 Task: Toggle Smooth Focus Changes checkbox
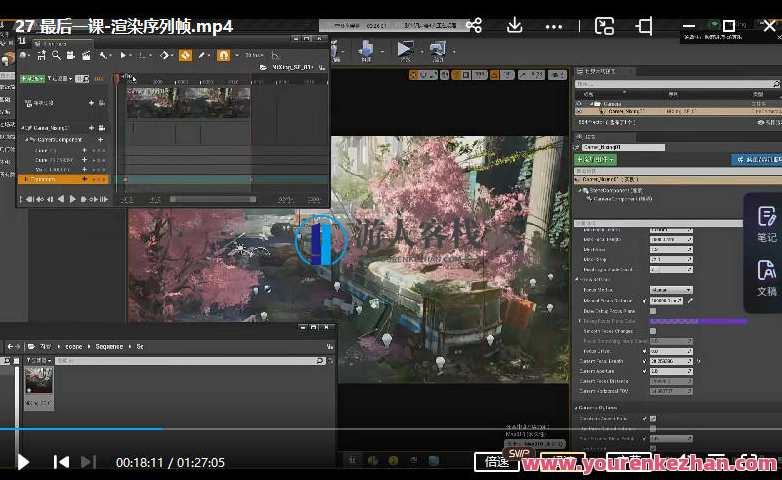pyautogui.click(x=653, y=331)
